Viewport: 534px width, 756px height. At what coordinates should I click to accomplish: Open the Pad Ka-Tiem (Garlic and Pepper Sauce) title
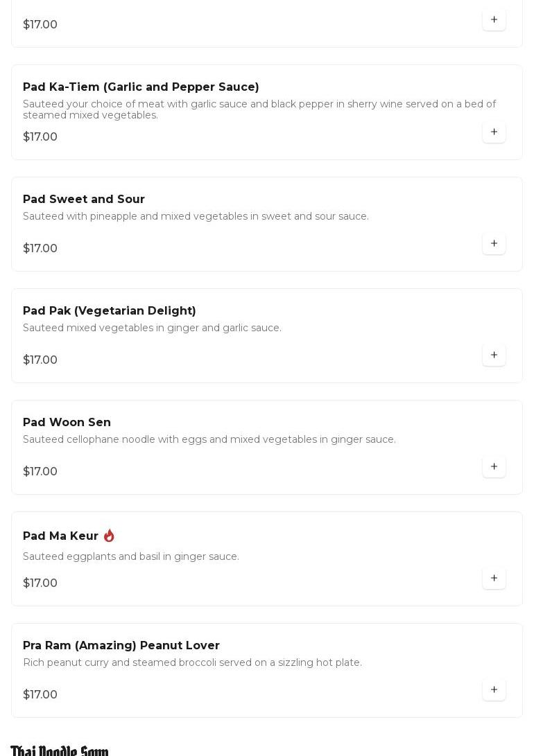click(141, 87)
